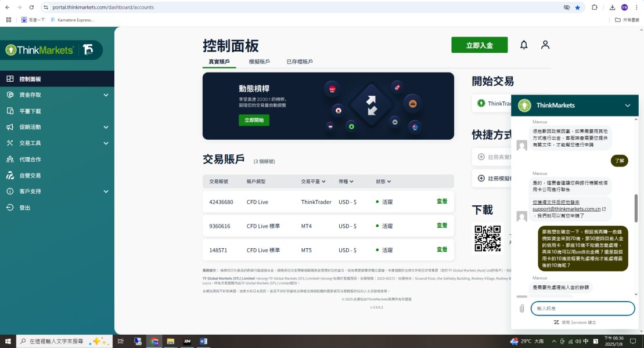
Task: Click the ThinkMarkets chat avatar logo
Action: click(x=524, y=106)
